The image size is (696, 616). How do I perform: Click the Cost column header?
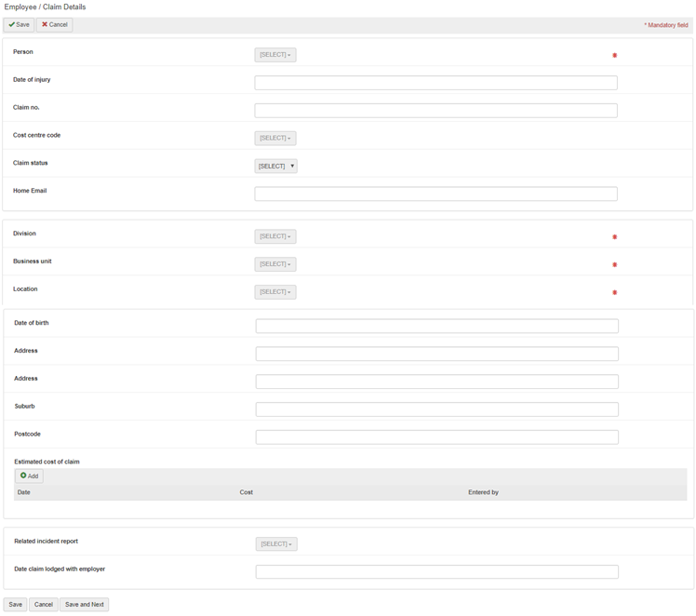(x=247, y=492)
